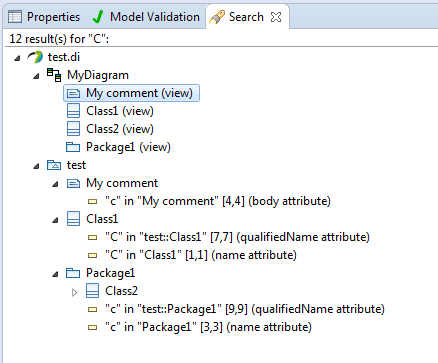
Task: Click the package icon beside Package1 (view)
Action: coord(73,147)
